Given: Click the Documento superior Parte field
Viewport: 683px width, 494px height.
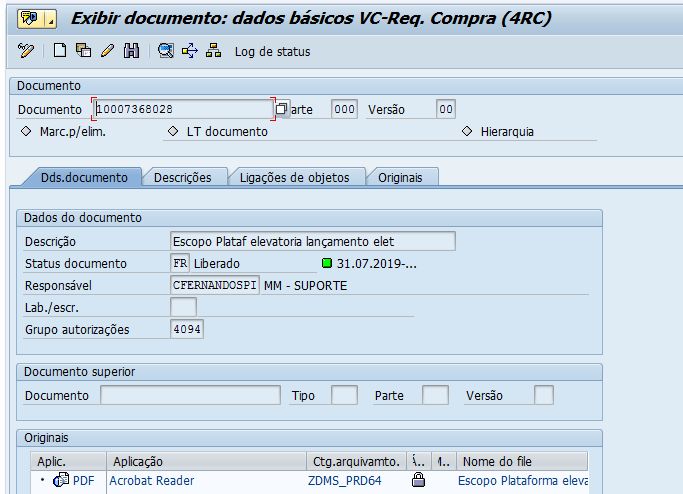Looking at the screenshot, I should (435, 395).
